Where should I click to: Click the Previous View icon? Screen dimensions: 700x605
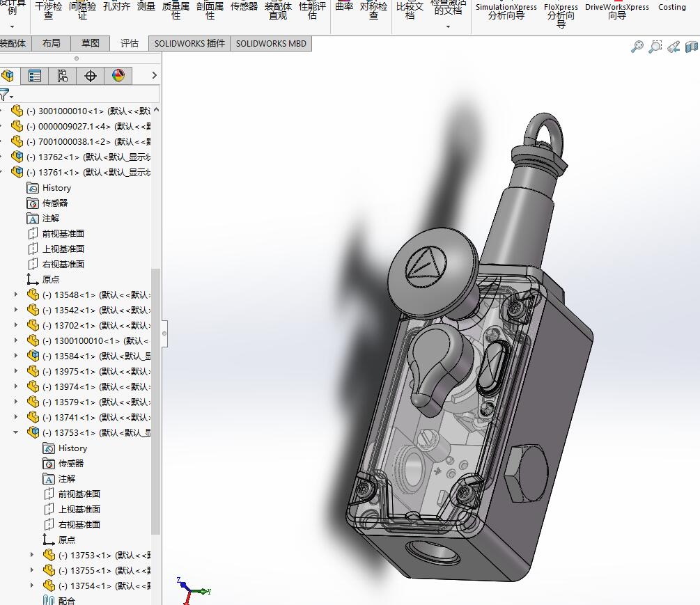pos(674,47)
